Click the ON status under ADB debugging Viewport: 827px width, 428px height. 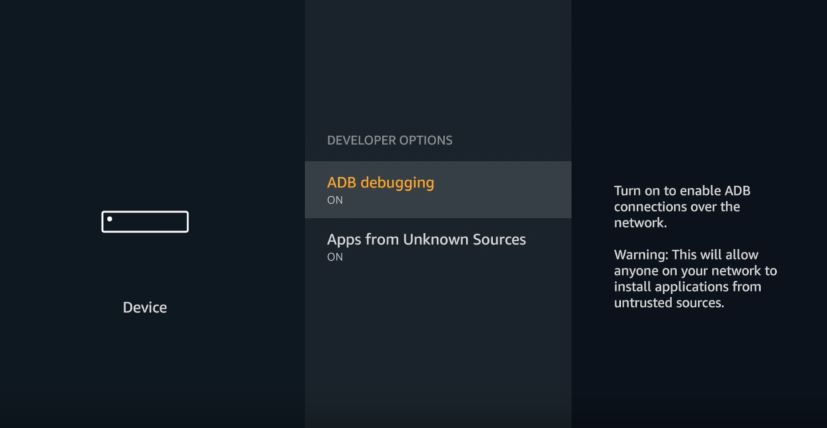tap(335, 201)
